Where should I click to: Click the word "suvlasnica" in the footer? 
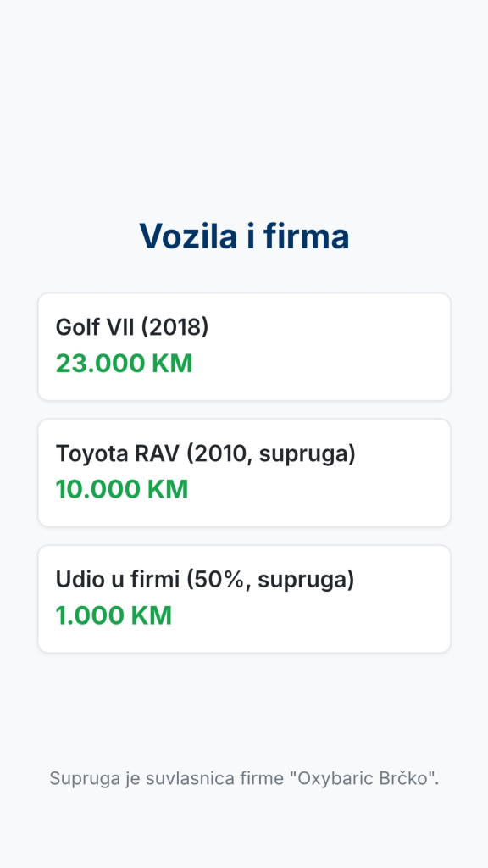pos(191,778)
